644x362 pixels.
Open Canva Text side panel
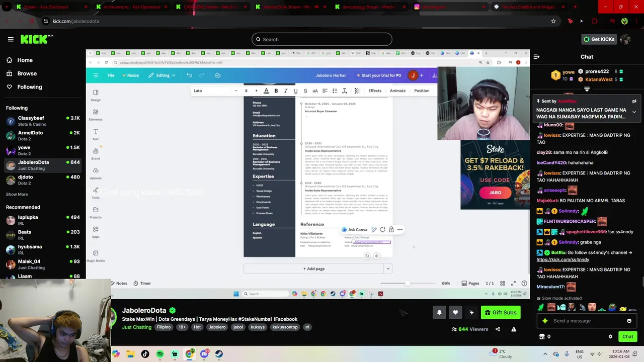(96, 134)
